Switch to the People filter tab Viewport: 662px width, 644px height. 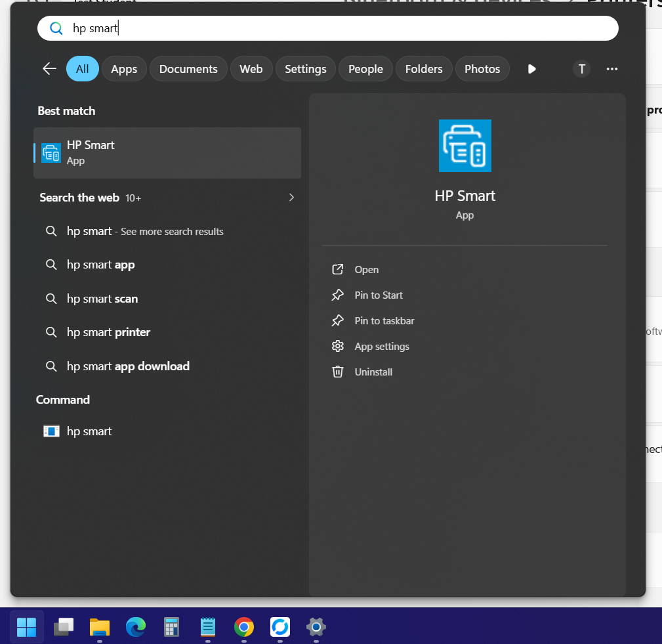tap(365, 69)
